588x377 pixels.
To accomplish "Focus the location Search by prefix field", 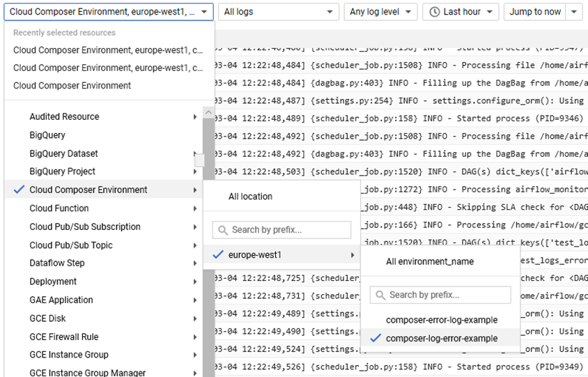I will [281, 229].
